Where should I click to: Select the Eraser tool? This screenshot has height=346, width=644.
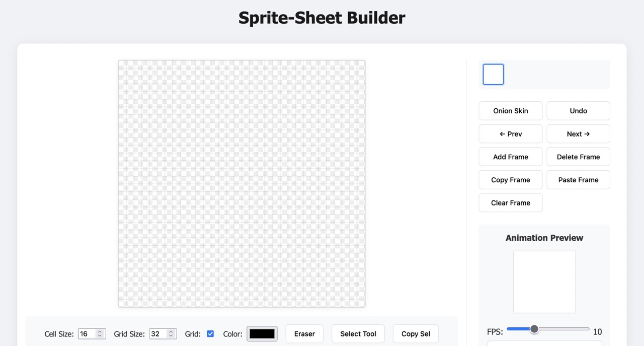[x=304, y=333]
